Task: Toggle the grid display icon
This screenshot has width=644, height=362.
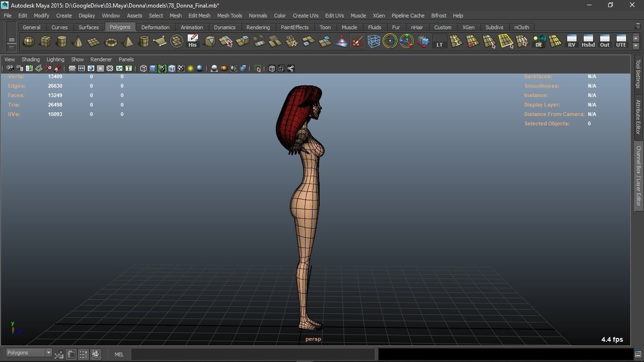Action: (72, 69)
